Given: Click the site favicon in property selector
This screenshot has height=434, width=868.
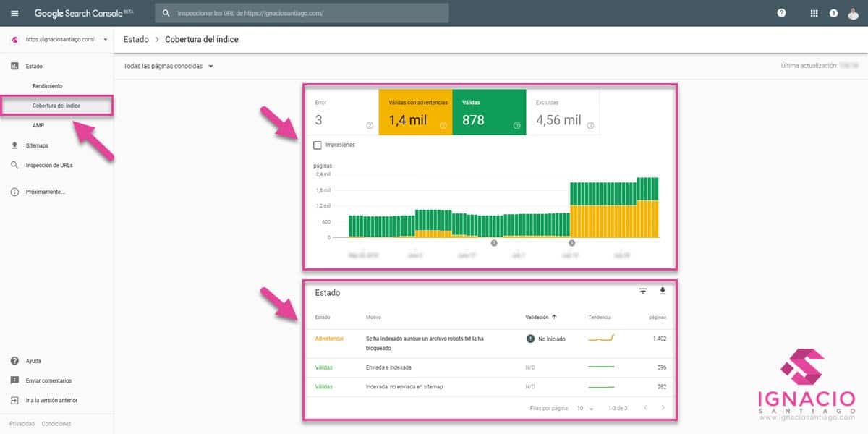Looking at the screenshot, I should coord(14,39).
